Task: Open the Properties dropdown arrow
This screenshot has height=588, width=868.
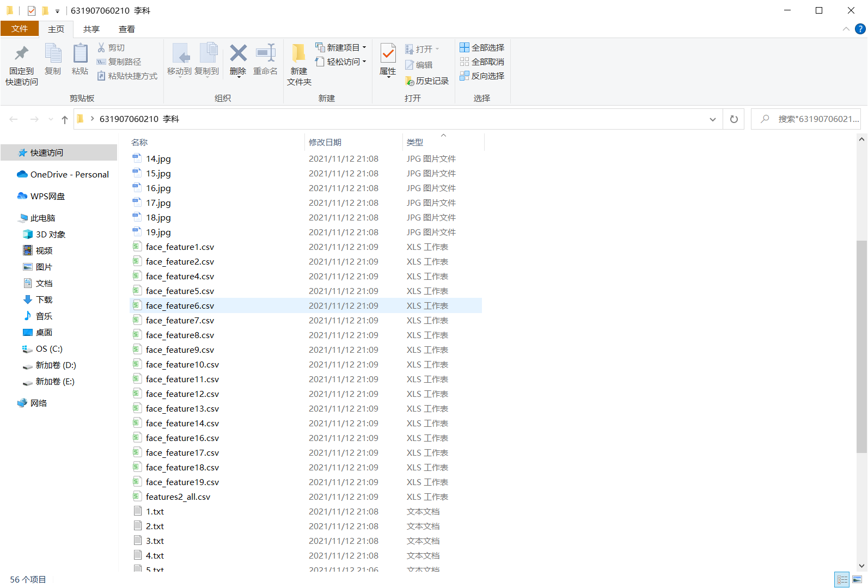Action: tap(388, 78)
